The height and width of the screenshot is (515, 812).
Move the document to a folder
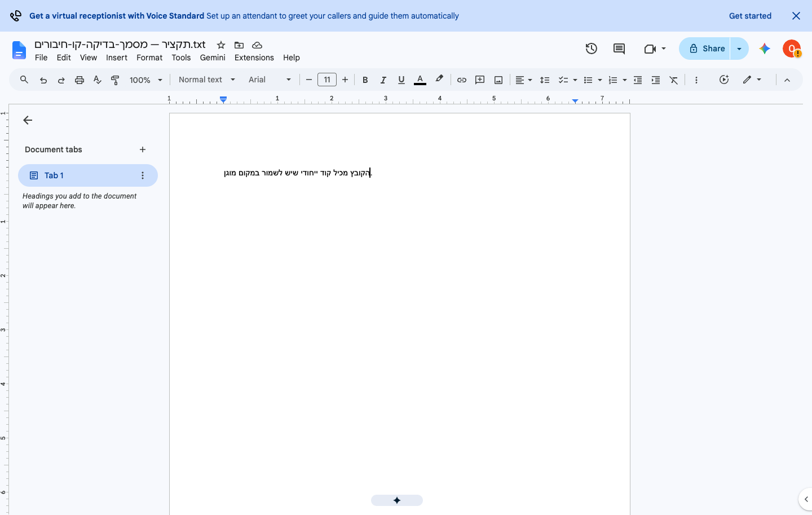pyautogui.click(x=239, y=45)
